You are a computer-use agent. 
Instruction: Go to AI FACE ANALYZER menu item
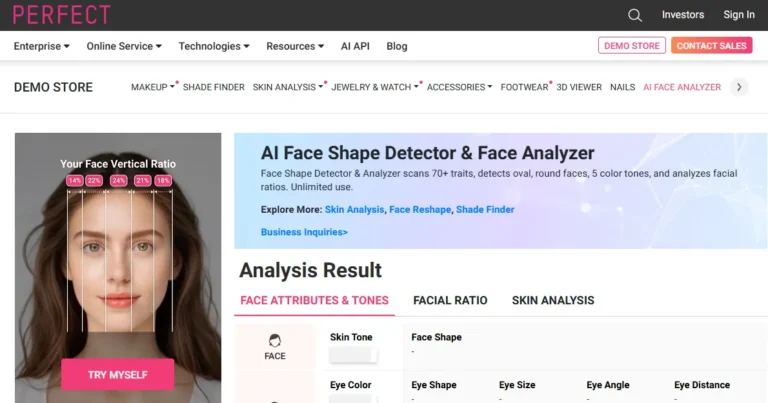point(681,87)
